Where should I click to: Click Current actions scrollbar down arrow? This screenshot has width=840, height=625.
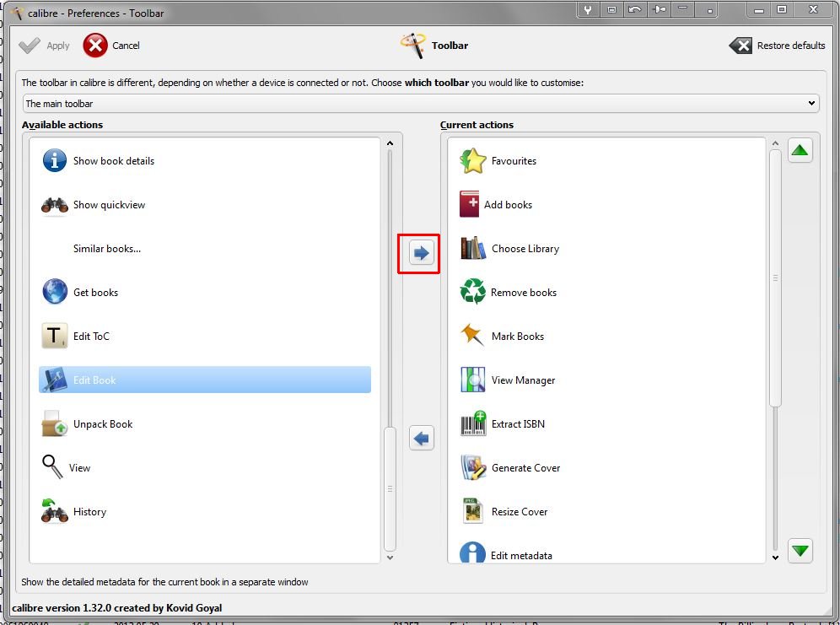pos(775,558)
